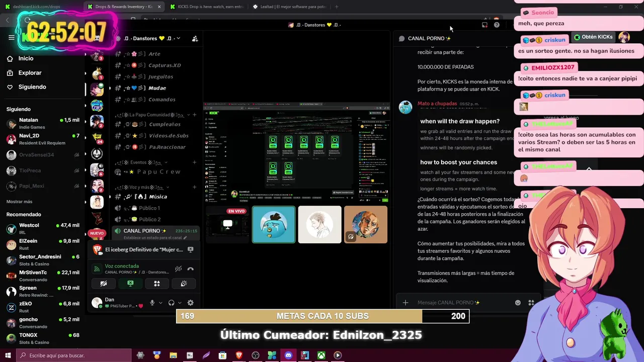Open Westcol recommended channel

(x=43, y=228)
